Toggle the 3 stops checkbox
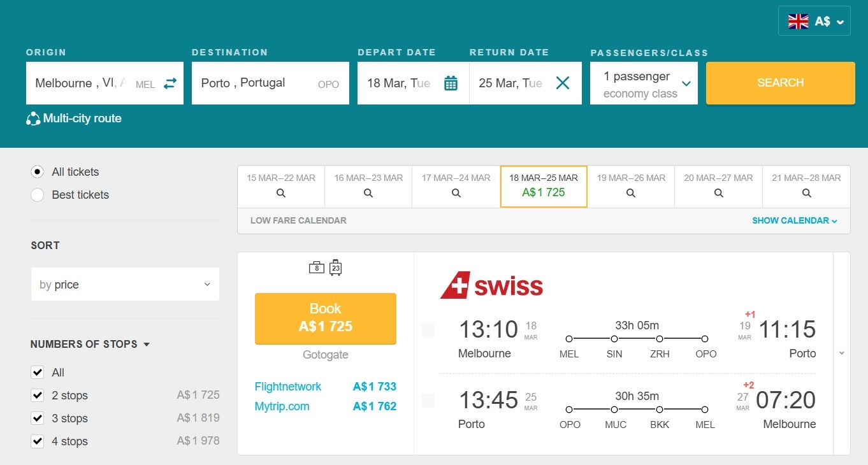The image size is (868, 465). (38, 418)
